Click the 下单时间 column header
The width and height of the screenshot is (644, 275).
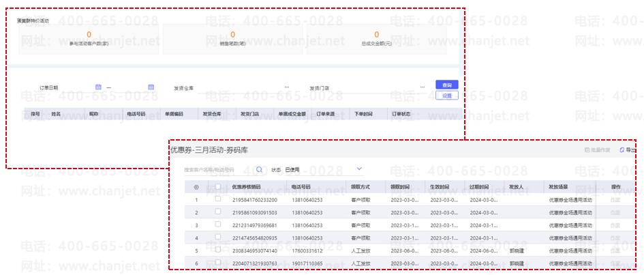point(363,114)
